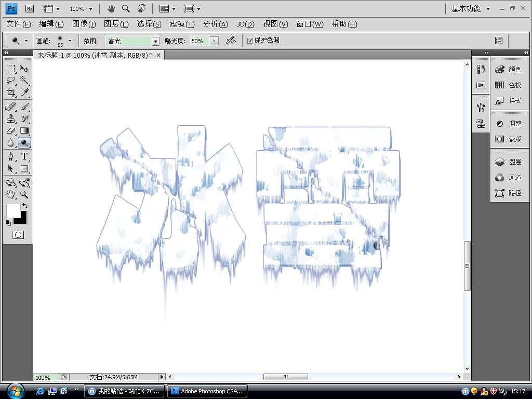532x399 pixels.
Task: Open the Brushes panel icon
Action: (481, 108)
